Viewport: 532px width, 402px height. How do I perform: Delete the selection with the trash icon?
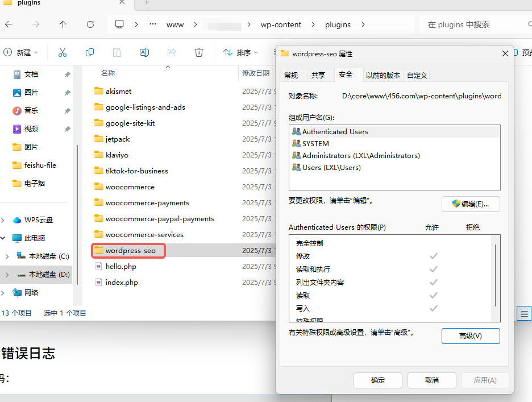coord(198,52)
